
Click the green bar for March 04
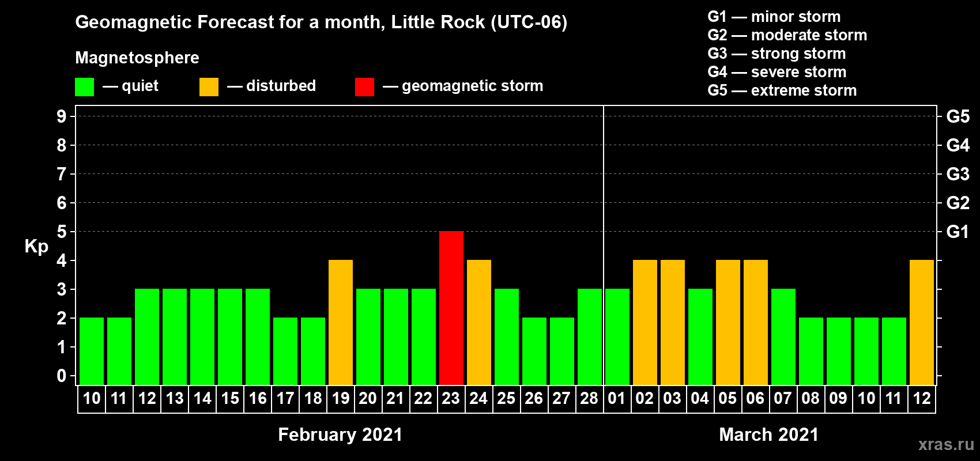[700, 337]
